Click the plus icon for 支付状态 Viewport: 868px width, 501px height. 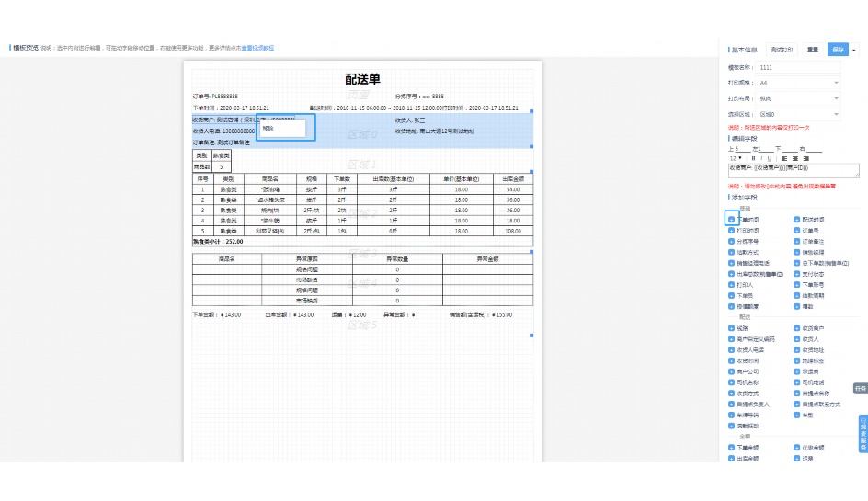pyautogui.click(x=796, y=274)
